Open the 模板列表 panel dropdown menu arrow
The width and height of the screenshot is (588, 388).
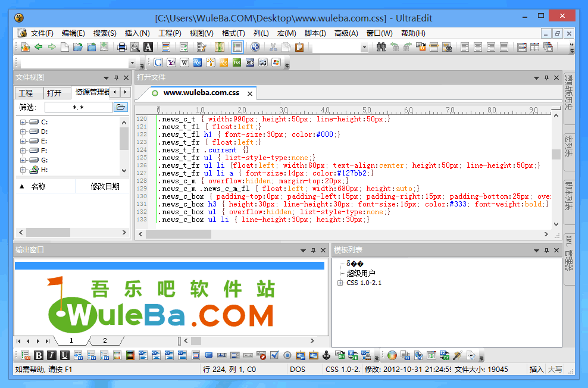(536, 251)
